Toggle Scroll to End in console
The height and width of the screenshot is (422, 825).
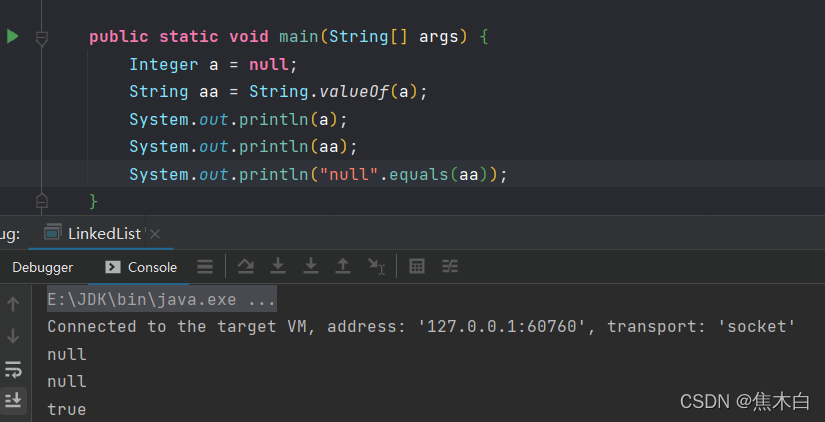click(13, 401)
